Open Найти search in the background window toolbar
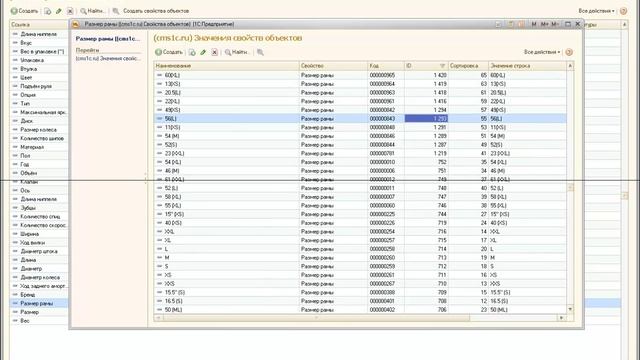The image size is (640, 360). pyautogui.click(x=92, y=11)
